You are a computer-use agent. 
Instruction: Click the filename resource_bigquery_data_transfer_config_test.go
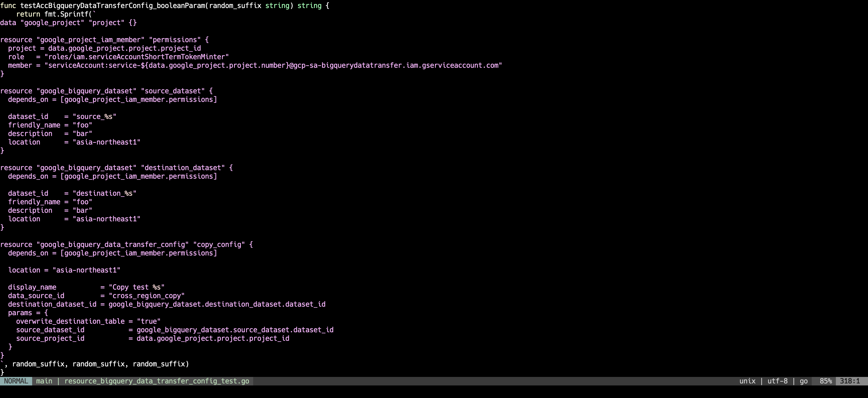click(x=157, y=381)
